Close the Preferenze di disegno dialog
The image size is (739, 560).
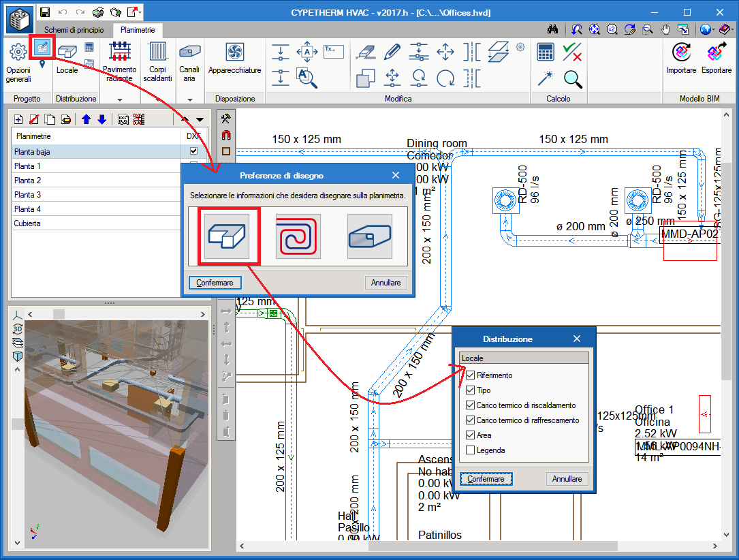396,175
